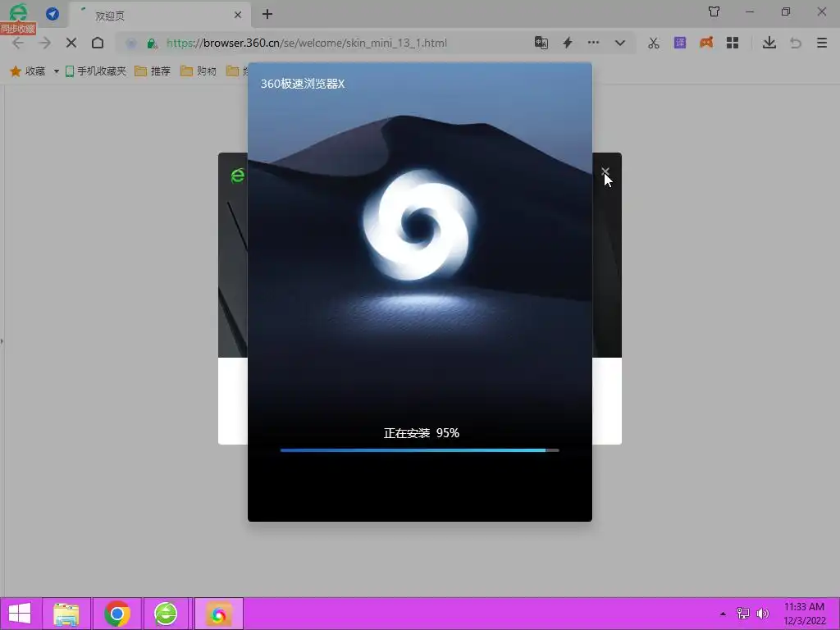Open the extensions grid icon
Image resolution: width=840 pixels, height=630 pixels.
[x=733, y=43]
